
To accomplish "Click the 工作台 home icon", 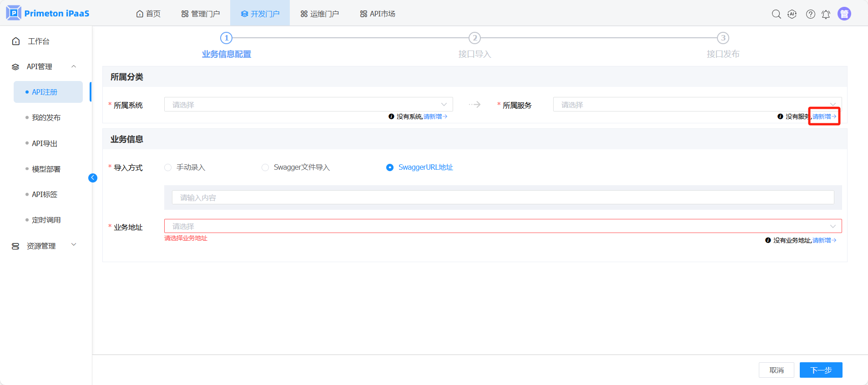I will click(x=16, y=41).
